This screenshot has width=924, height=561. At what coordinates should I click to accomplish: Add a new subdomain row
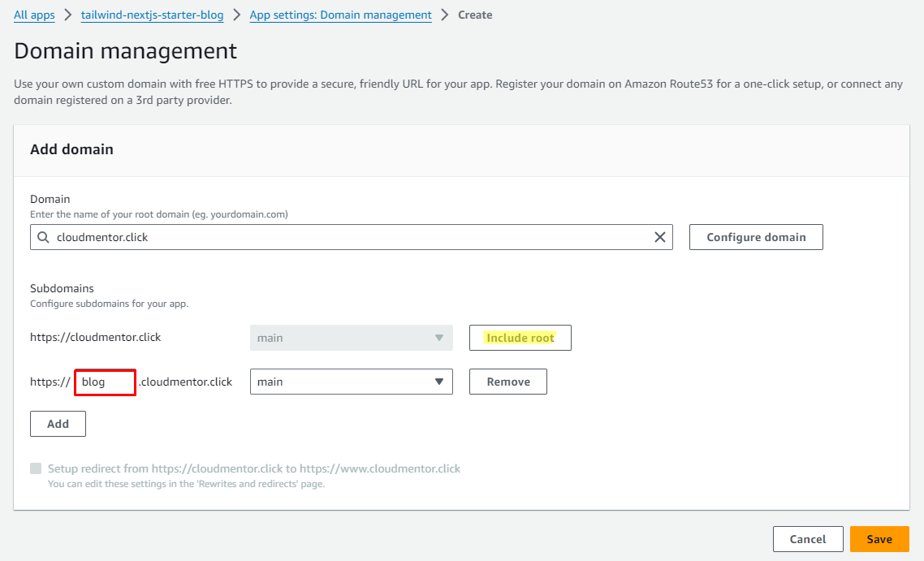58,424
